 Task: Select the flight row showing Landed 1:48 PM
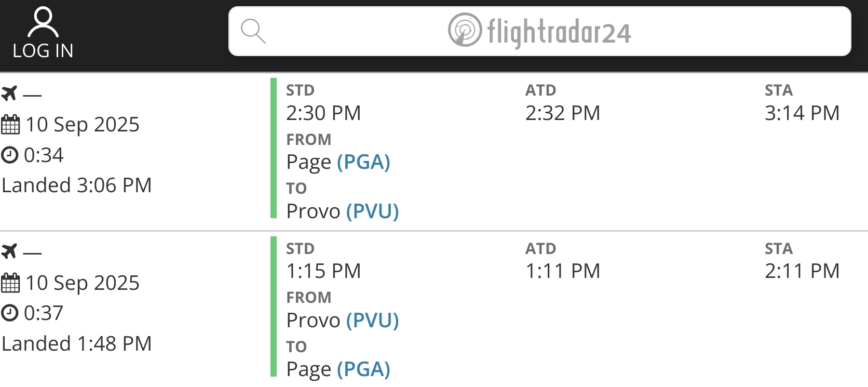point(434,310)
